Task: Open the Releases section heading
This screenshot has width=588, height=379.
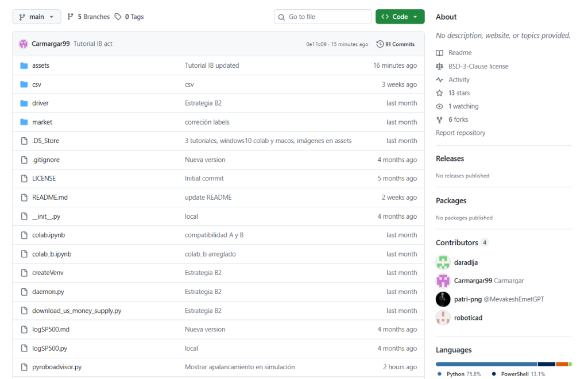Action: pyautogui.click(x=450, y=158)
